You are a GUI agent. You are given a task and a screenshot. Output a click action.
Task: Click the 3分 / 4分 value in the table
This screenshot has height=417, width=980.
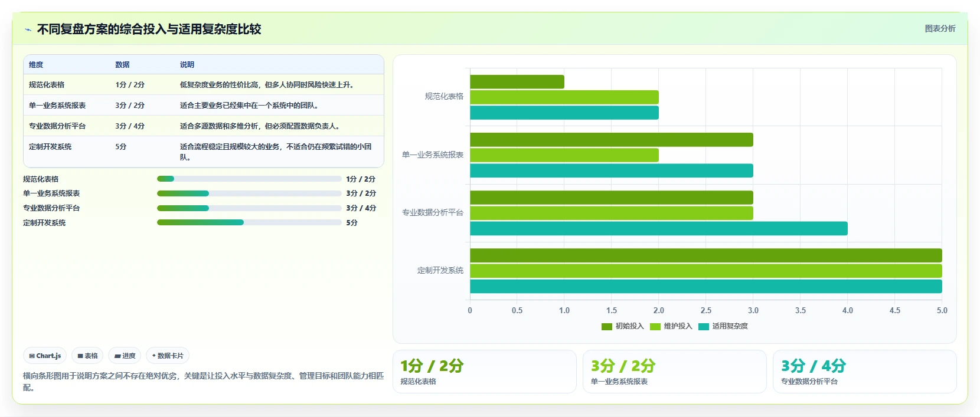pos(130,126)
